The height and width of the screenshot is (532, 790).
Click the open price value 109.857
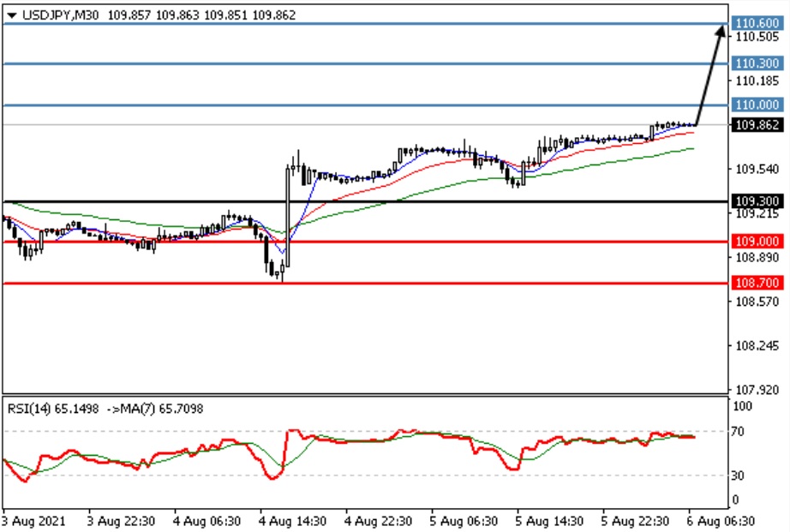[x=129, y=15]
